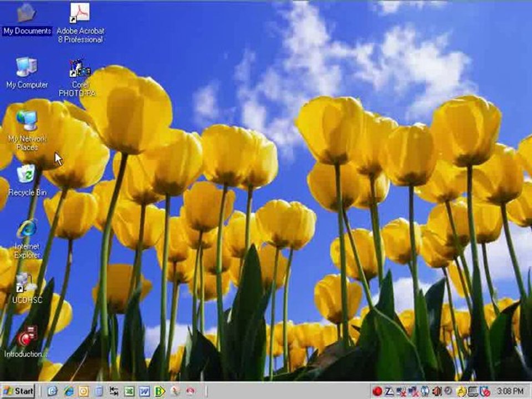The image size is (532, 399).
Task: Click the first Quick Launch icon beside Start
Action: 52,391
